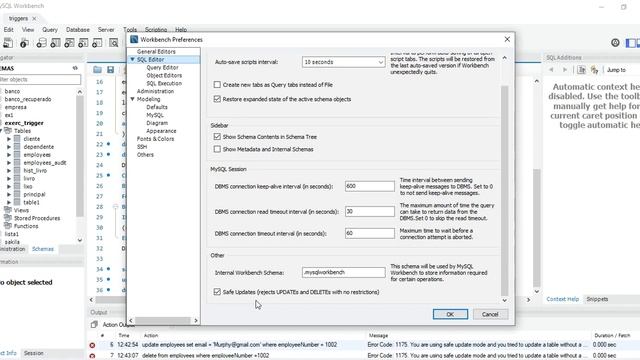Open the Context Help tab
640x360 pixels.
pos(562,299)
